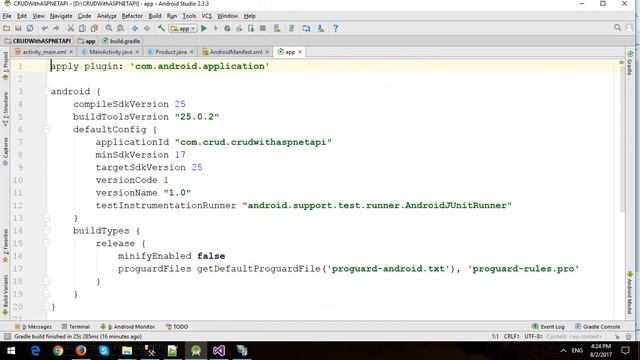
Task: Open the Messages tool window
Action: coord(33,327)
